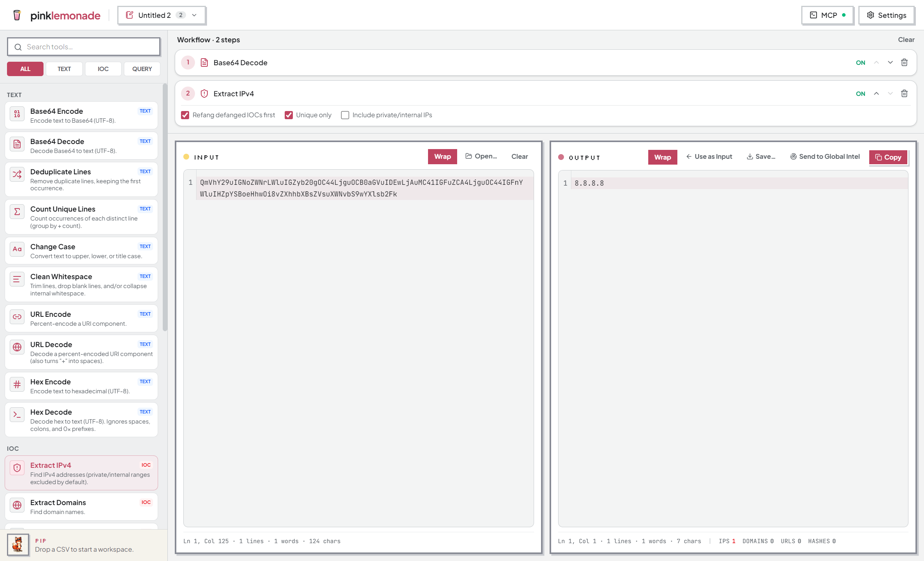Screen dimensions: 924x561
Task: Click the DOMAINS 0 status counter
Action: click(758, 541)
